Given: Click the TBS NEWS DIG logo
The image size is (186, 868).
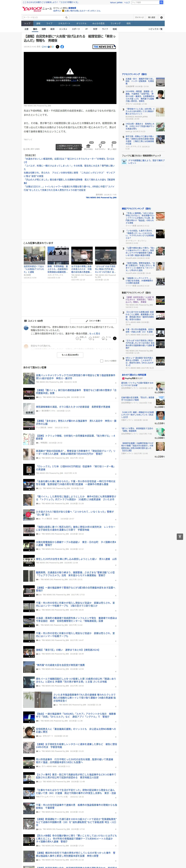Looking at the screenshot, I should 104,47.
